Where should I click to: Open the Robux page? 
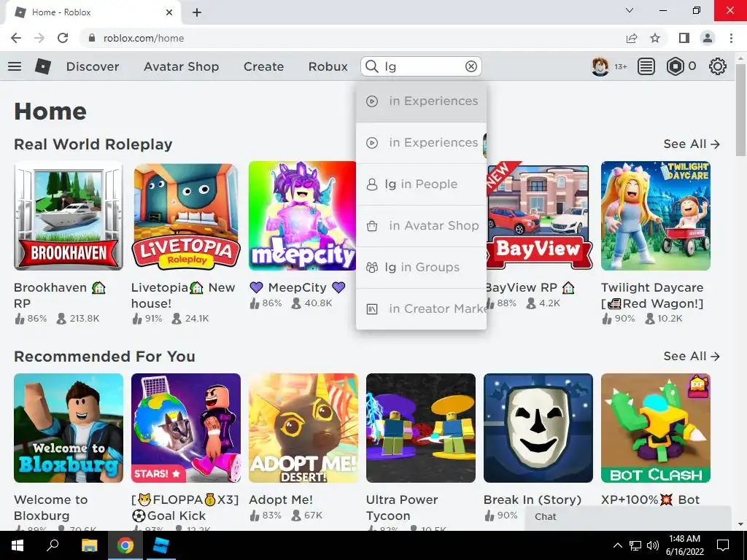pos(328,66)
